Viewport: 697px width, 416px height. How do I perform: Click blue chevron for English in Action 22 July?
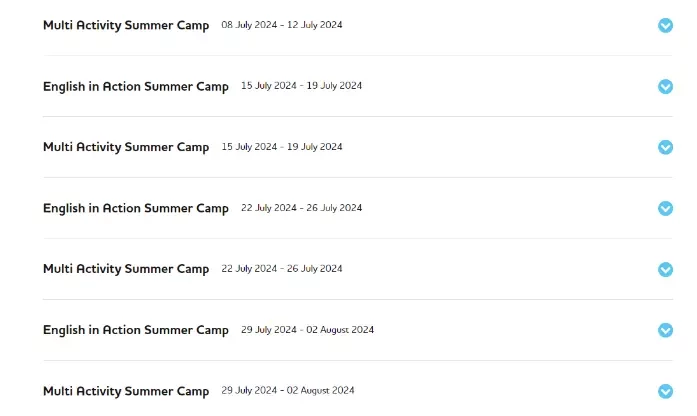(665, 208)
